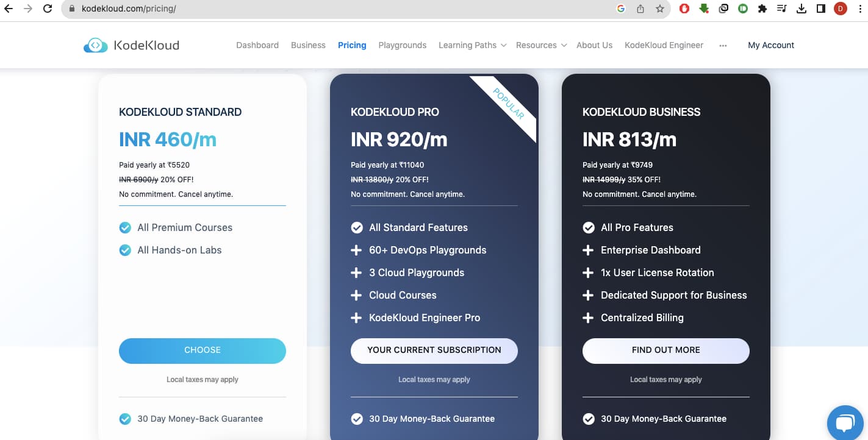Select the Pricing nav item

[x=352, y=45]
